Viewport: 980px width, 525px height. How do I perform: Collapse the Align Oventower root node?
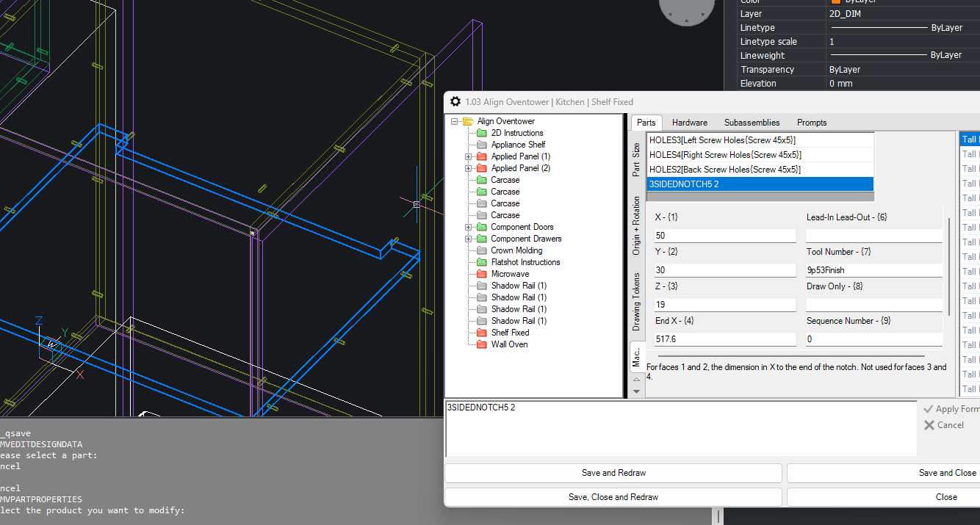(455, 121)
